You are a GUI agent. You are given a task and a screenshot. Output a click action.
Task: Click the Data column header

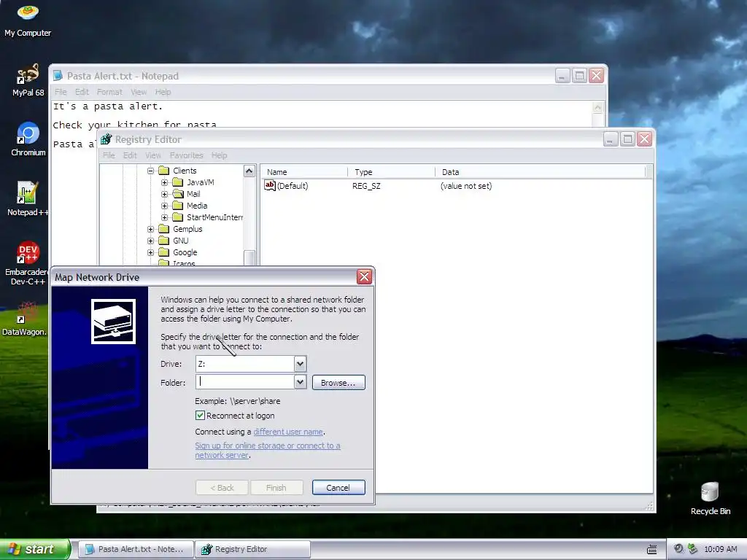point(541,172)
